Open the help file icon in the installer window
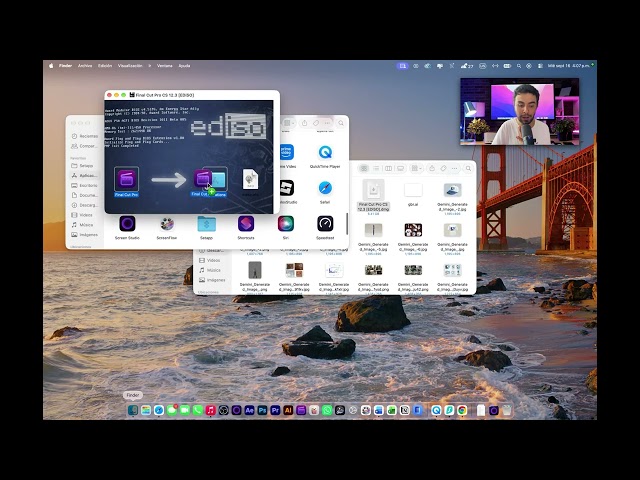640x480 pixels. point(250,179)
